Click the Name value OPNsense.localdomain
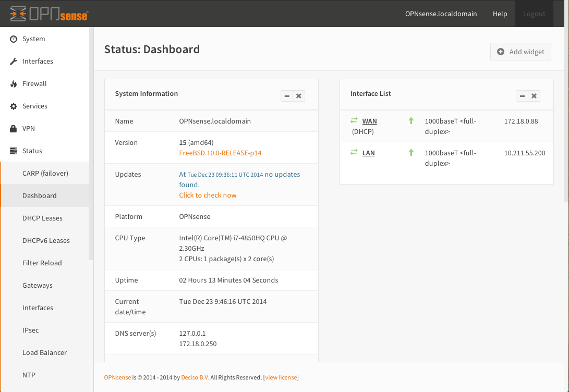 click(x=215, y=121)
